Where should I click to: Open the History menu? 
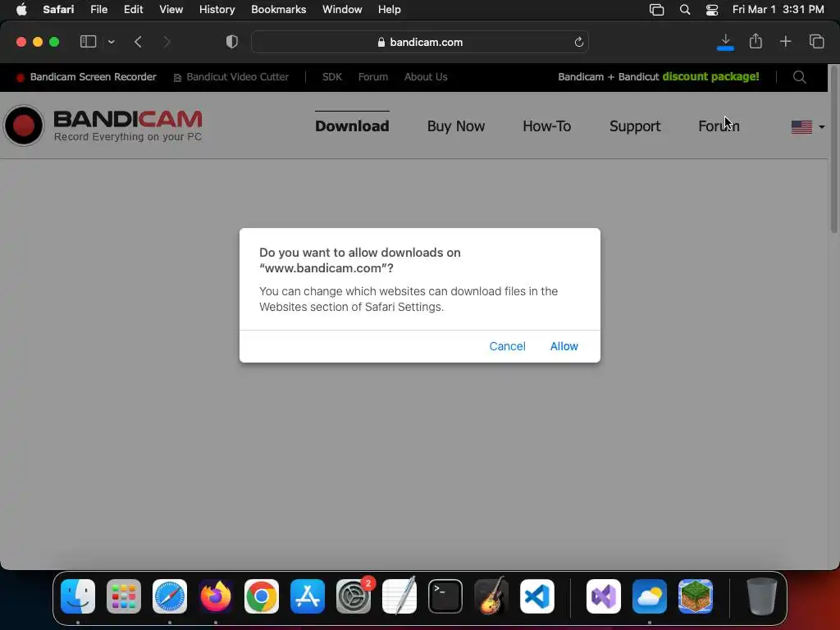[217, 10]
